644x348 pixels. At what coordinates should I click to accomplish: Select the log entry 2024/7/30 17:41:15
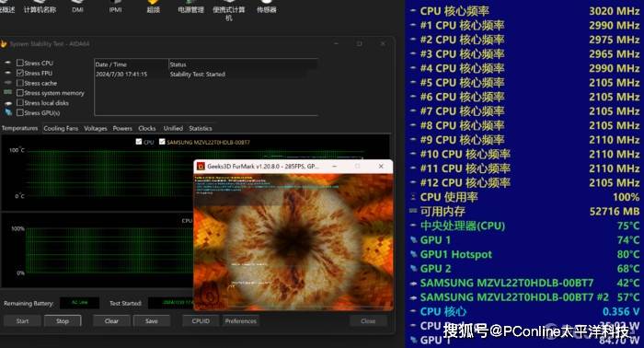coord(121,75)
